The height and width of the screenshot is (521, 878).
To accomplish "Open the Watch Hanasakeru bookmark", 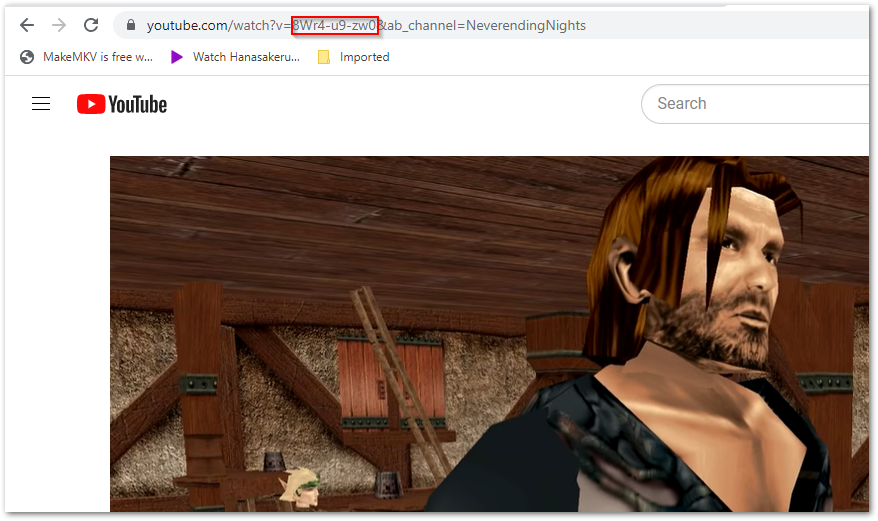I will [235, 57].
